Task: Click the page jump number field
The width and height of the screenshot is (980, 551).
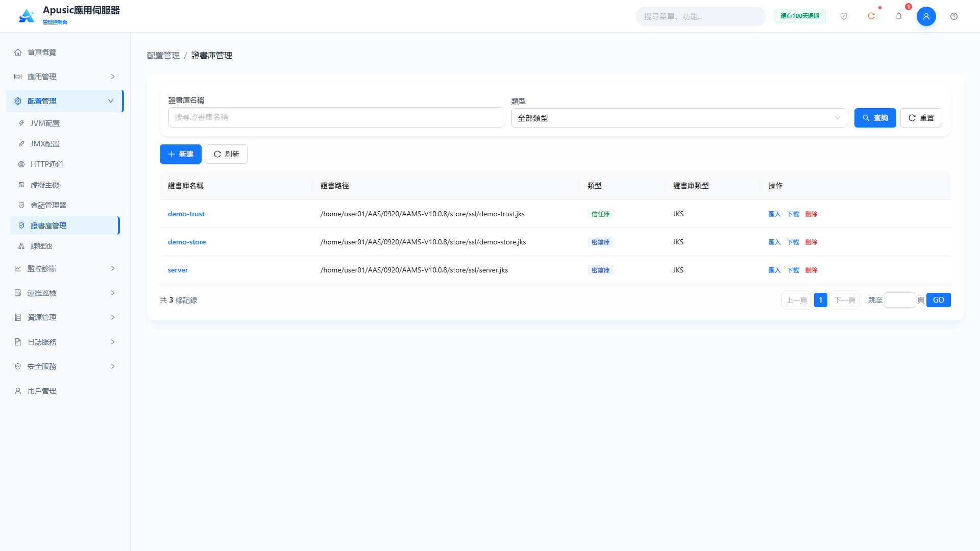Action: [899, 300]
